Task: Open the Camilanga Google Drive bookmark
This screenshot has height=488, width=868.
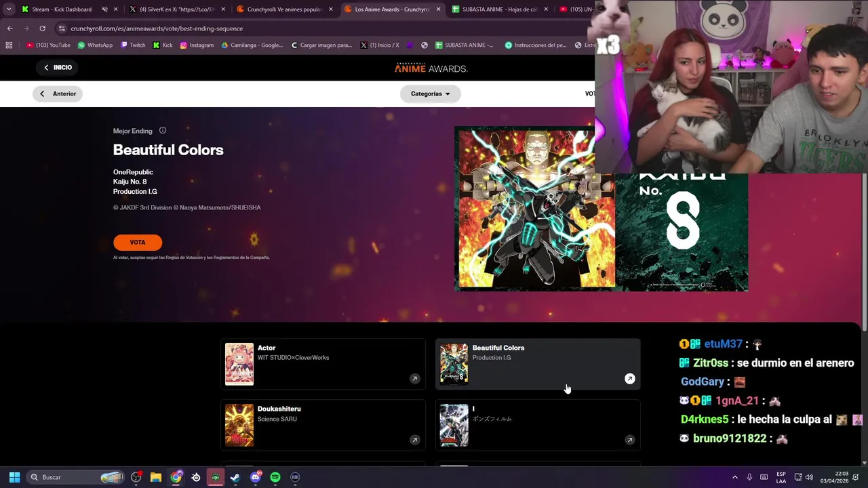Action: point(252,45)
